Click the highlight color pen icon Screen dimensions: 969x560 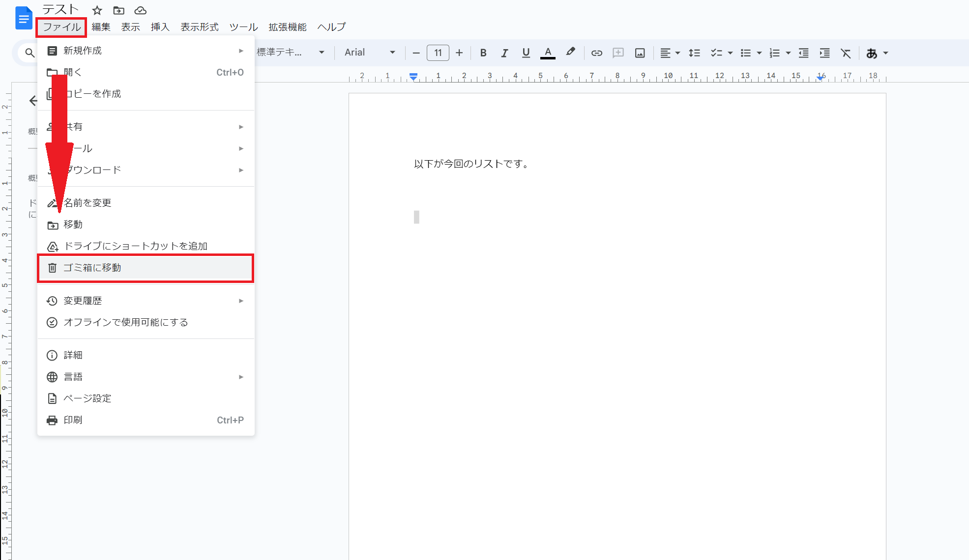(570, 52)
